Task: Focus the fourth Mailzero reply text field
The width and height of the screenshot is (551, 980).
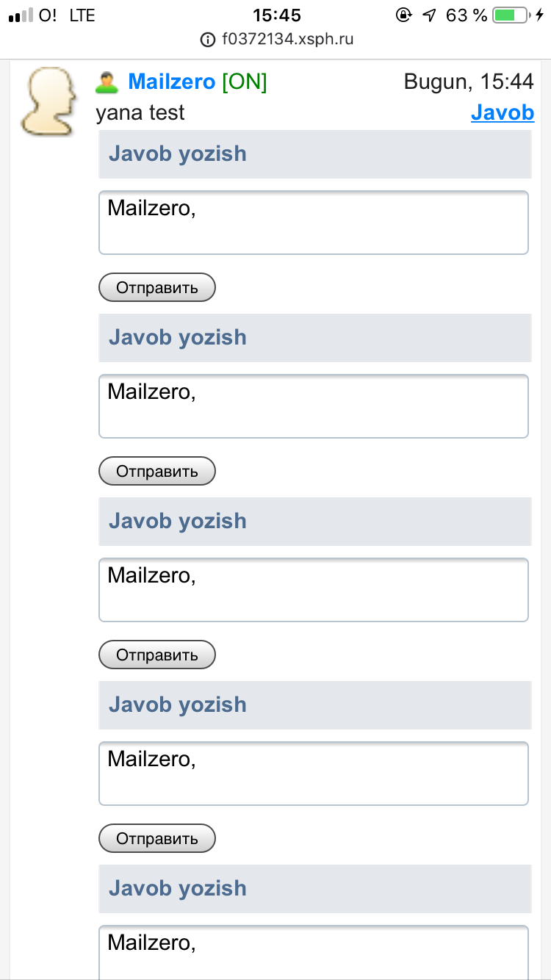Action: click(x=314, y=774)
